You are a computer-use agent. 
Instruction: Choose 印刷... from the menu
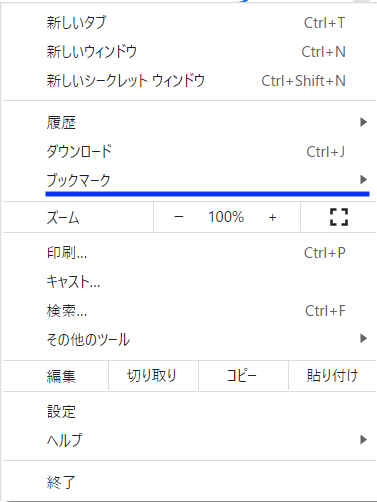coord(189,253)
